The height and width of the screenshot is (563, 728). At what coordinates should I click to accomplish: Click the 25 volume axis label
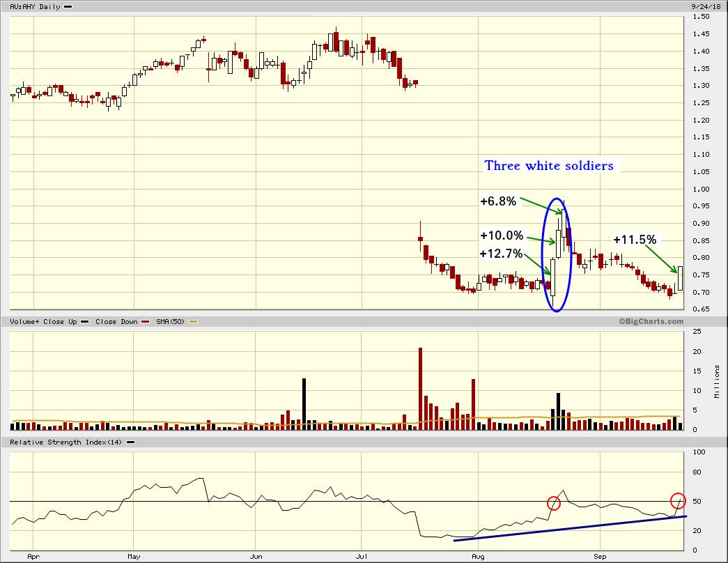pyautogui.click(x=697, y=332)
